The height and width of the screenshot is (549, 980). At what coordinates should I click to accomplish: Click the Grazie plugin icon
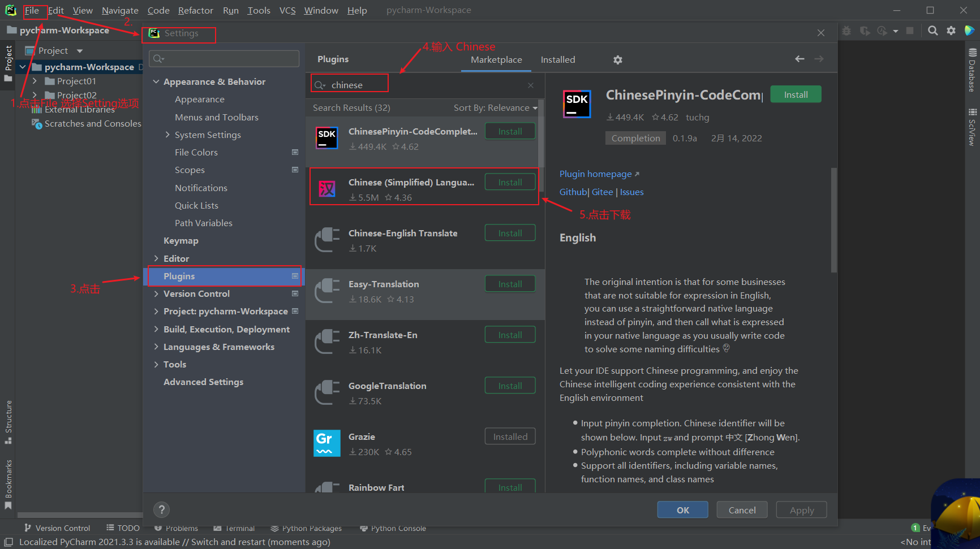pos(327,443)
